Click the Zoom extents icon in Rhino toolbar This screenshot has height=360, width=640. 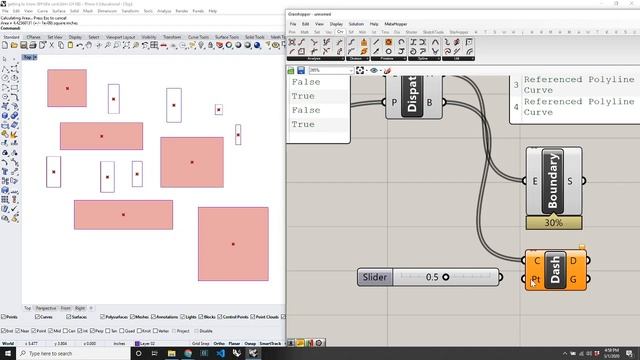tap(127, 45)
